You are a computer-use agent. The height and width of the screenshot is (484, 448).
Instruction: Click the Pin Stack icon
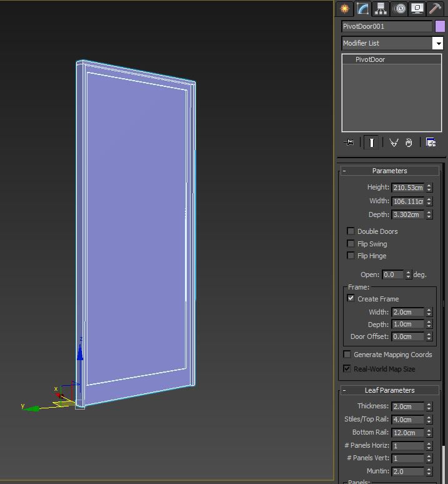[x=349, y=143]
